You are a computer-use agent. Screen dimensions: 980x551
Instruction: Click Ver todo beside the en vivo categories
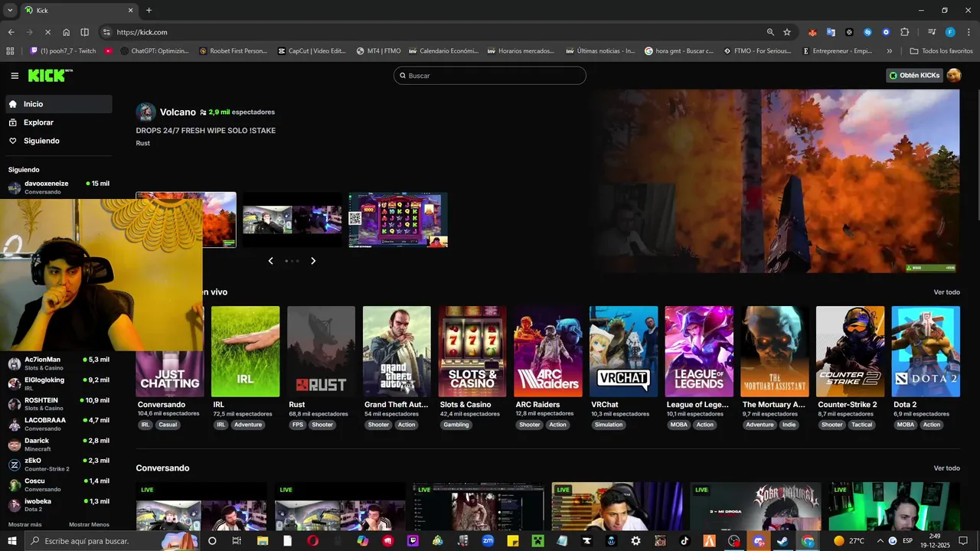tap(946, 292)
